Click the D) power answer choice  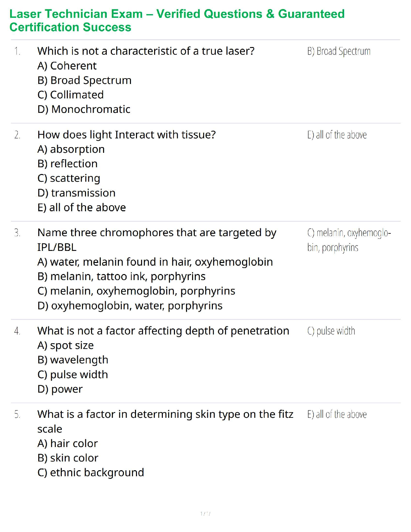click(60, 389)
